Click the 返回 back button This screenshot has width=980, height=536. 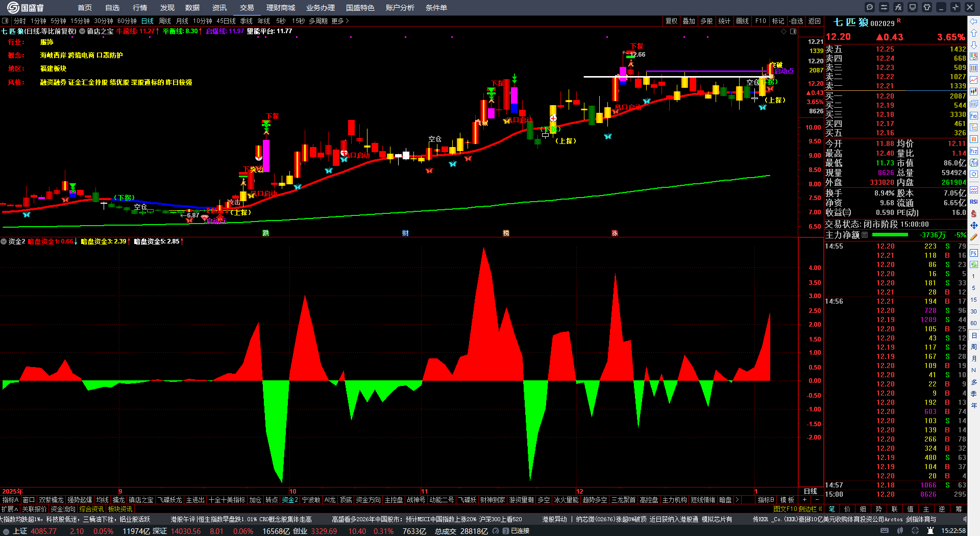[x=815, y=21]
